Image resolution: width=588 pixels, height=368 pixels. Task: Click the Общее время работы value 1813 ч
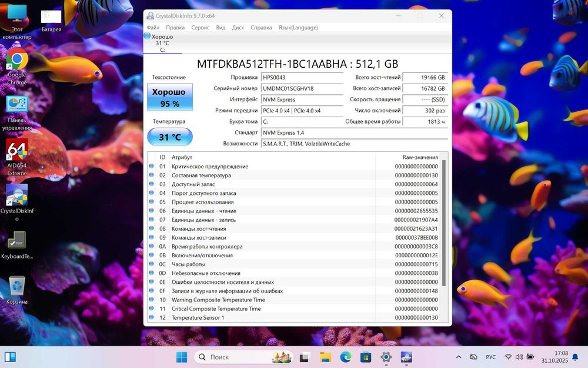pos(425,121)
